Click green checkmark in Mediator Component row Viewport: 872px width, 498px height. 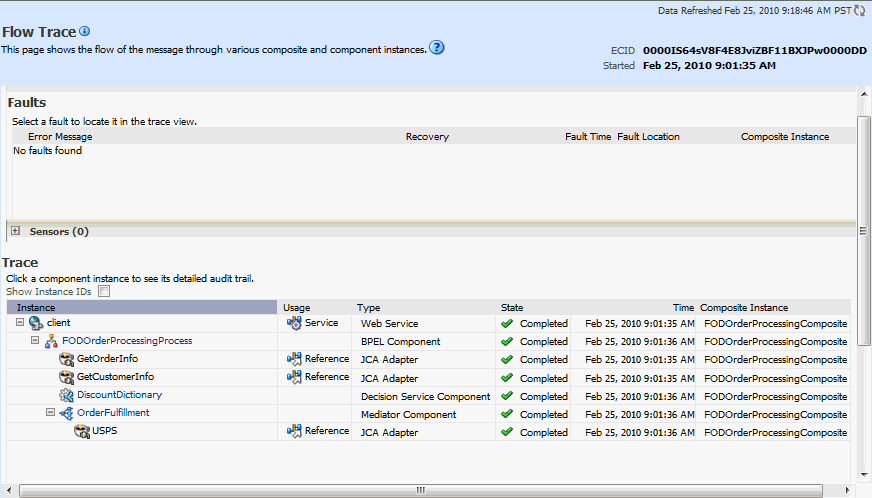[x=507, y=414]
